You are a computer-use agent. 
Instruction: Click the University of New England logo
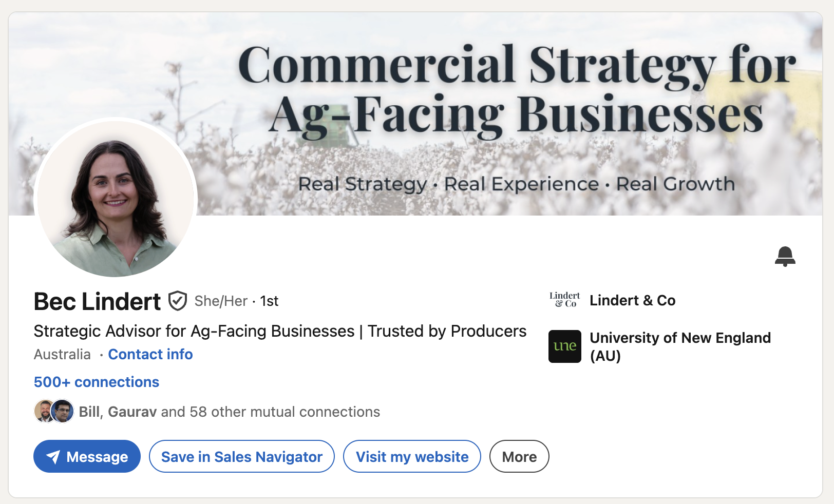coord(564,346)
